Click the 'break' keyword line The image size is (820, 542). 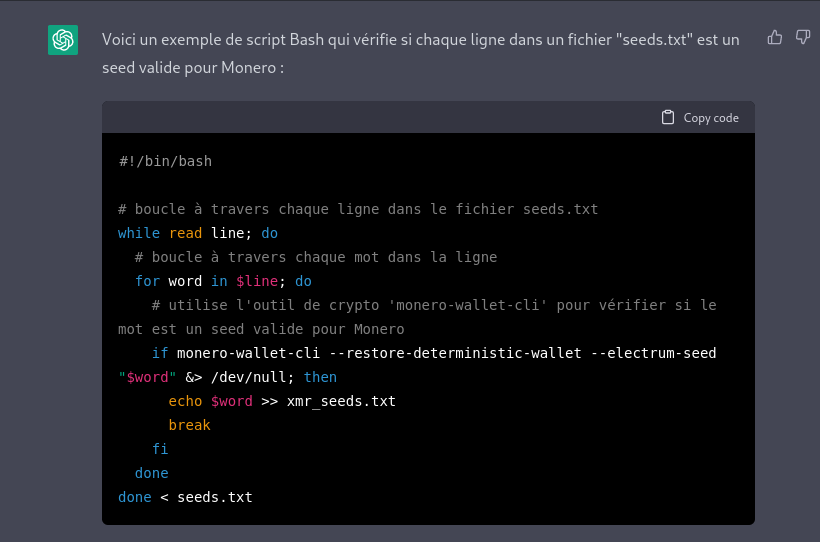tap(189, 425)
